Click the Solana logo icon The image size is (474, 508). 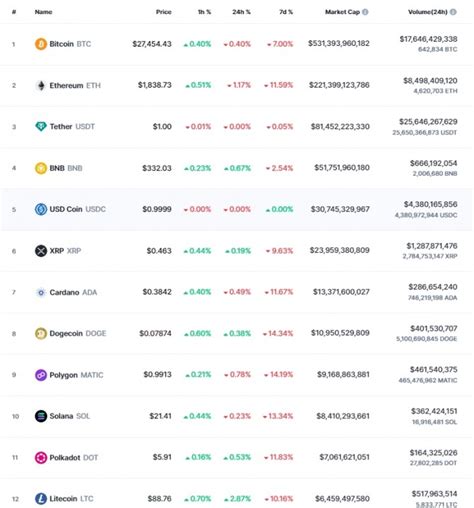pos(41,416)
